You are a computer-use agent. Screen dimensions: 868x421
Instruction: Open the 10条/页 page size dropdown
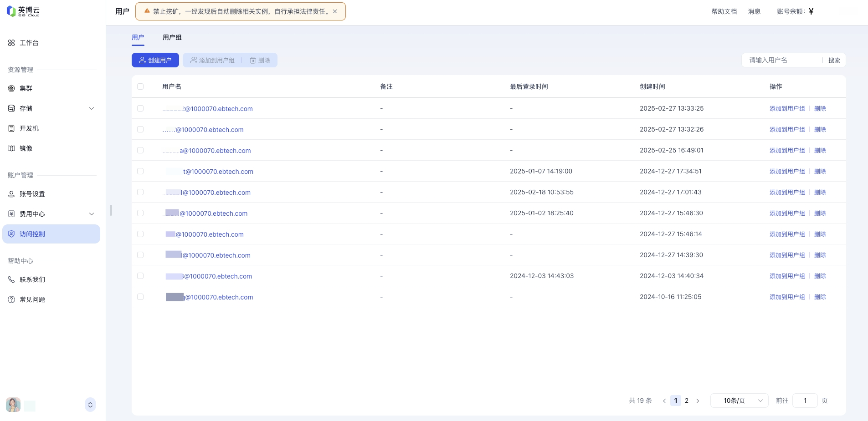pos(739,401)
